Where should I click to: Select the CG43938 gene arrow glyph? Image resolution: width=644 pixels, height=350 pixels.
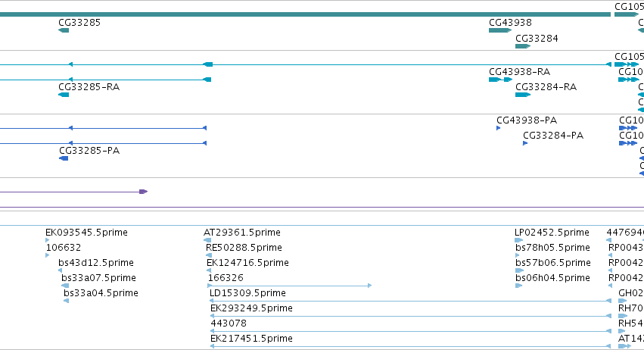coord(500,30)
